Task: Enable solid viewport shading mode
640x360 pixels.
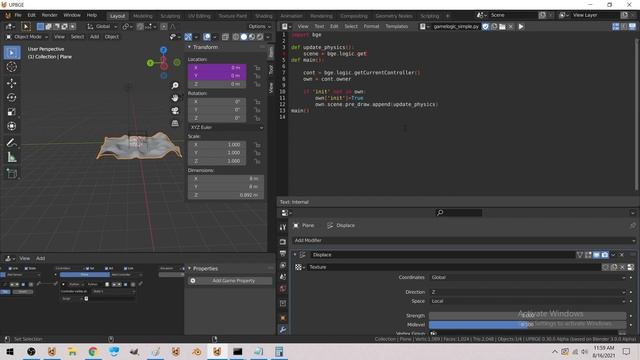Action: click(244, 37)
